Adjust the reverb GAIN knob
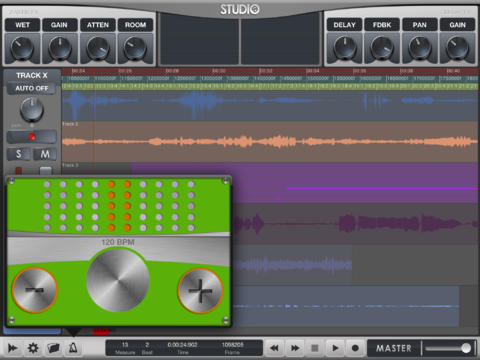The image size is (480, 360). pyautogui.click(x=60, y=49)
